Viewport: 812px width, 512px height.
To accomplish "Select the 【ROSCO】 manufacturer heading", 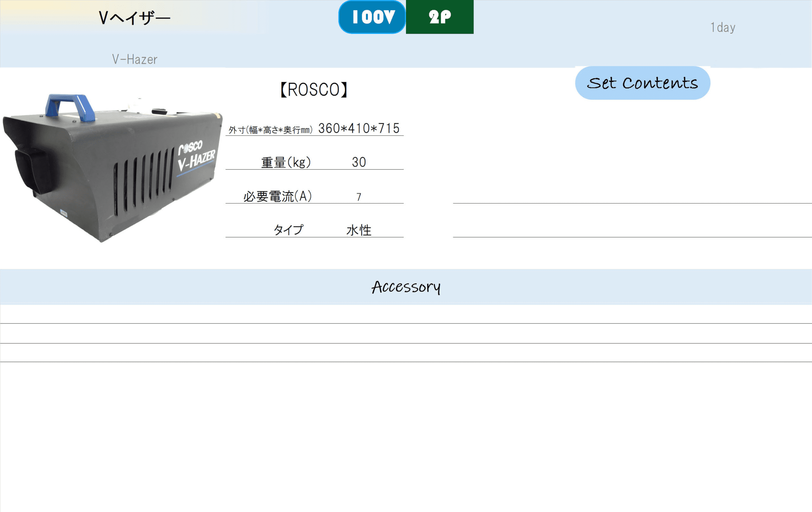I will pyautogui.click(x=314, y=90).
